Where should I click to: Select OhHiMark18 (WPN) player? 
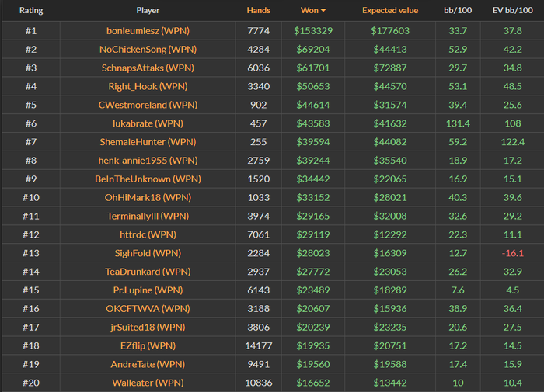(148, 198)
